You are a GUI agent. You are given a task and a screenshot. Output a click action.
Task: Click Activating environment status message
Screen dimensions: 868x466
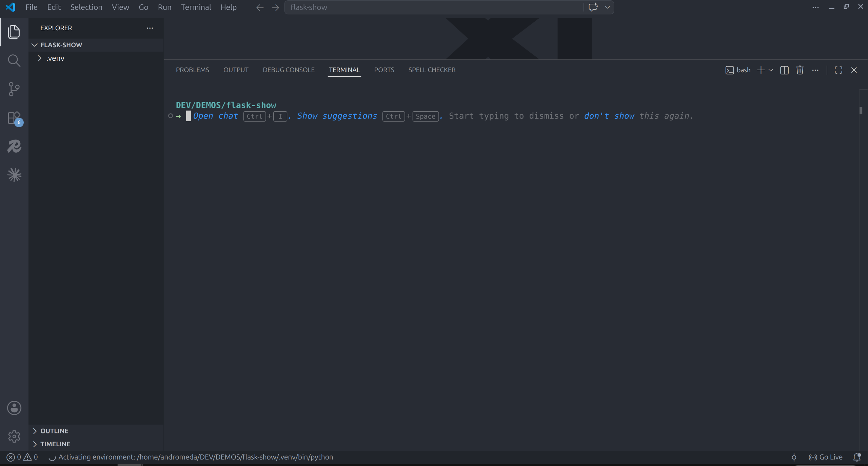191,457
